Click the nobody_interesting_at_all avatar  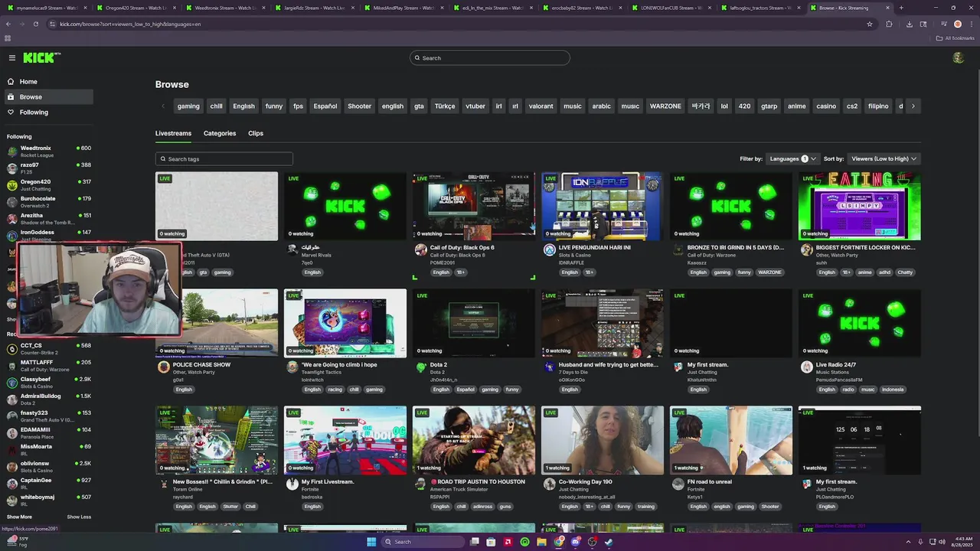coord(549,484)
